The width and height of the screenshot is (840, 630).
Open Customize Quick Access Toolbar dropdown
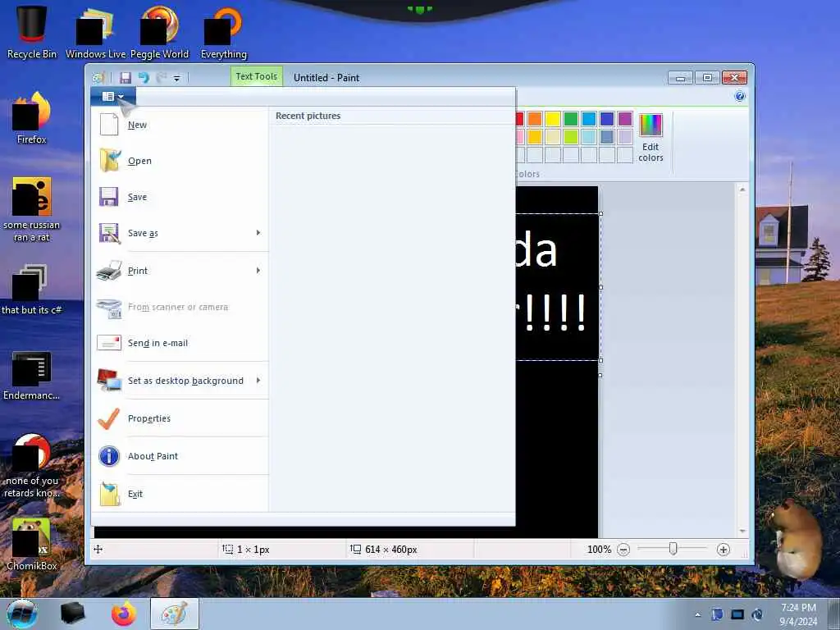[x=177, y=78]
